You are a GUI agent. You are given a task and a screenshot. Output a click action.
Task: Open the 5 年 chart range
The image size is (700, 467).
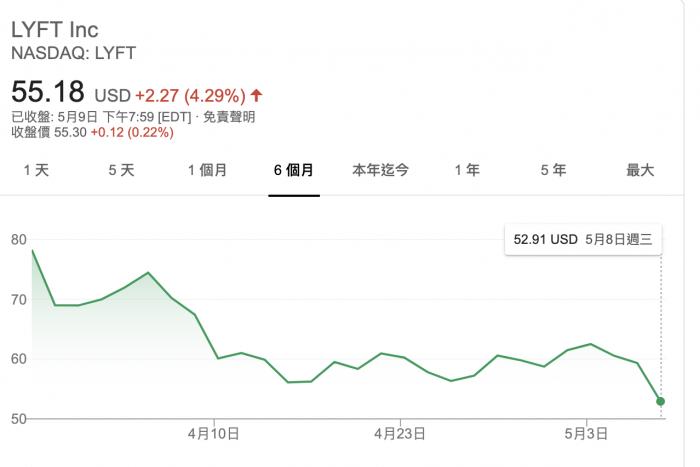(553, 170)
